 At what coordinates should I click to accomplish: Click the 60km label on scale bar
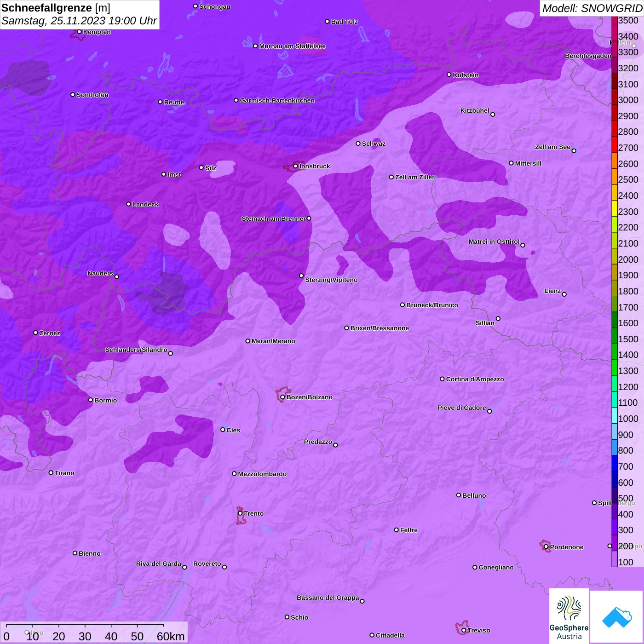171,636
